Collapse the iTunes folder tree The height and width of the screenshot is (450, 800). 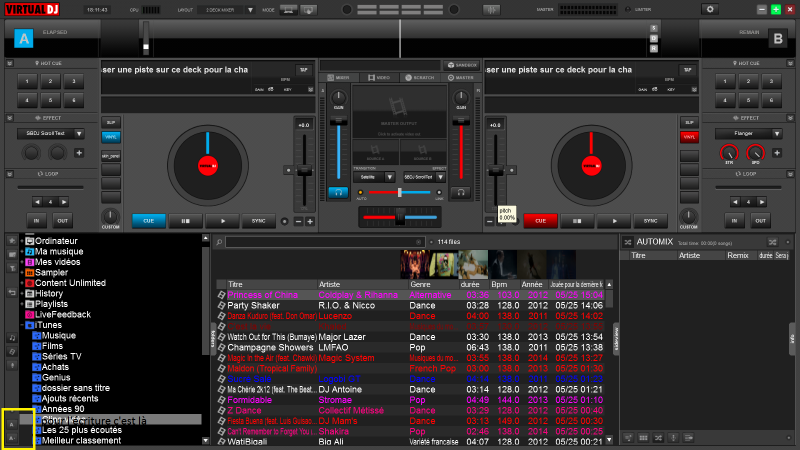(21, 325)
